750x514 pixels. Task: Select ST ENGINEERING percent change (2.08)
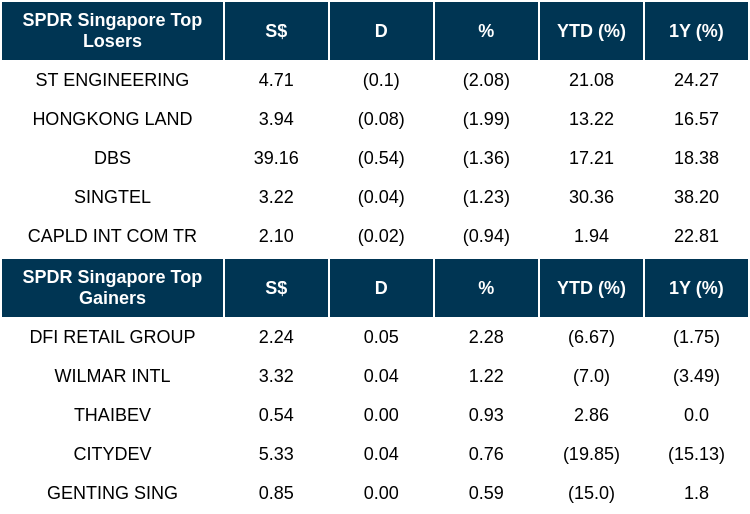tap(486, 80)
